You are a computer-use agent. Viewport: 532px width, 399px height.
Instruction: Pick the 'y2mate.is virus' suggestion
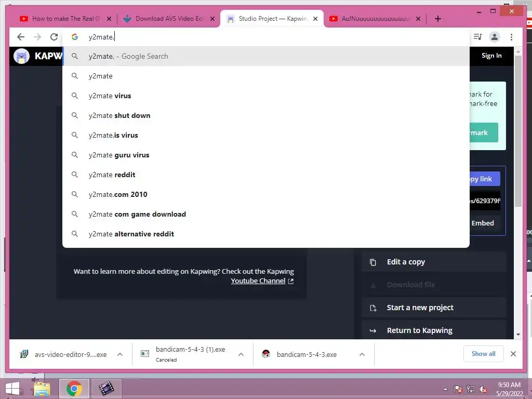click(266, 135)
